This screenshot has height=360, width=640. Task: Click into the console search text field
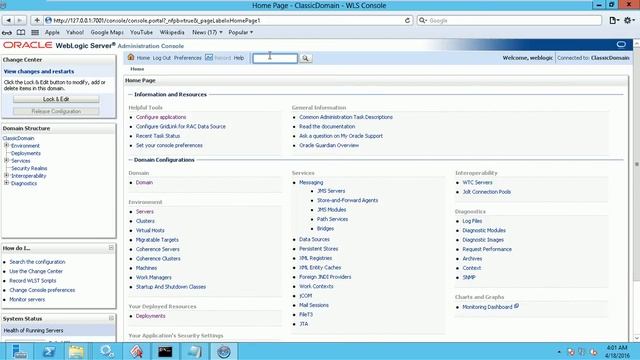click(275, 58)
